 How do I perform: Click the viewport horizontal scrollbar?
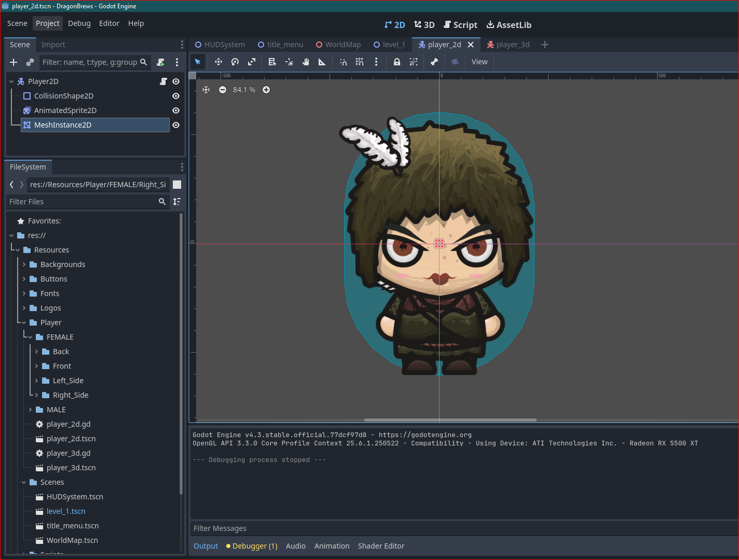[x=450, y=420]
